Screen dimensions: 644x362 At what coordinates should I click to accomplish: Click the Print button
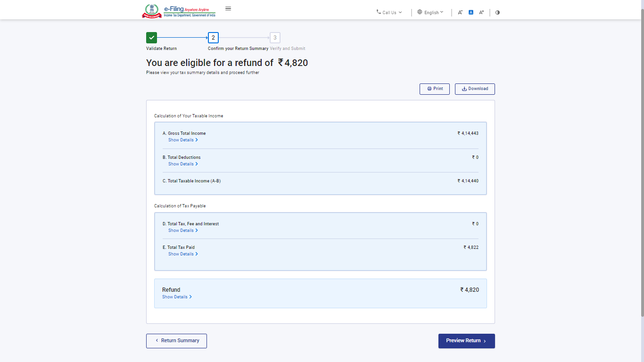(x=434, y=89)
